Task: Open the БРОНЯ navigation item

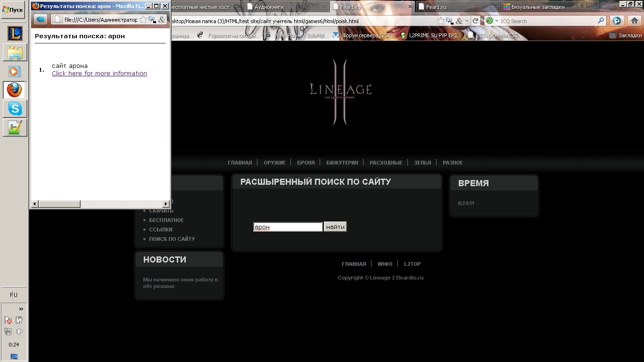Action: [306, 163]
